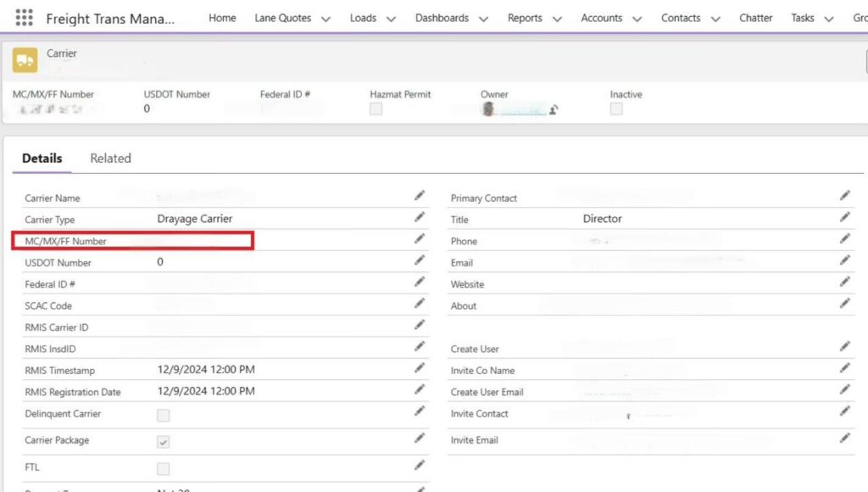Toggle the Carrier Package checkbox
This screenshot has width=868, height=492.
pos(163,442)
